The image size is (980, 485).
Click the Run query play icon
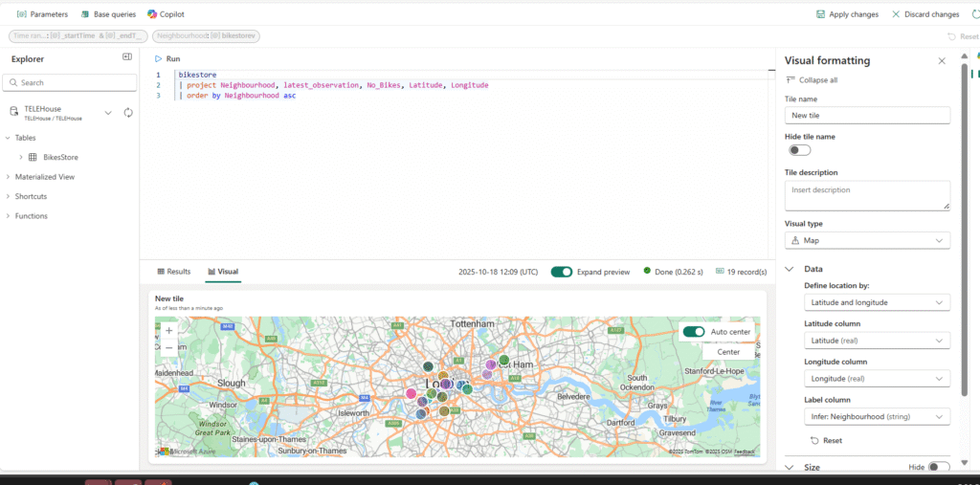[x=159, y=59]
